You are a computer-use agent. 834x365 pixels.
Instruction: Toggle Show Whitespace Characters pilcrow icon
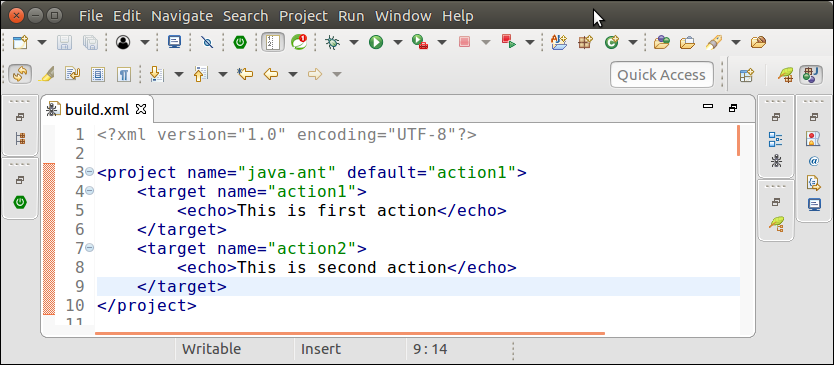pos(123,74)
